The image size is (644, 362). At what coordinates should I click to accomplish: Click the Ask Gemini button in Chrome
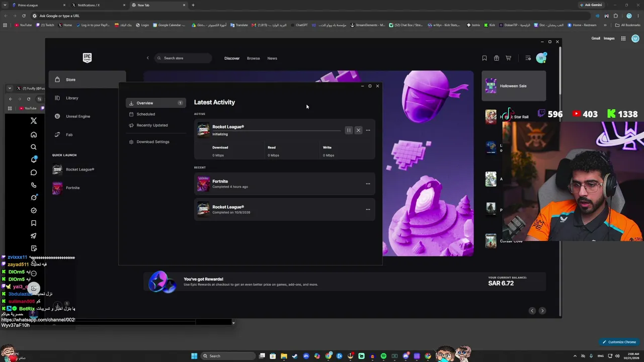tap(591, 5)
